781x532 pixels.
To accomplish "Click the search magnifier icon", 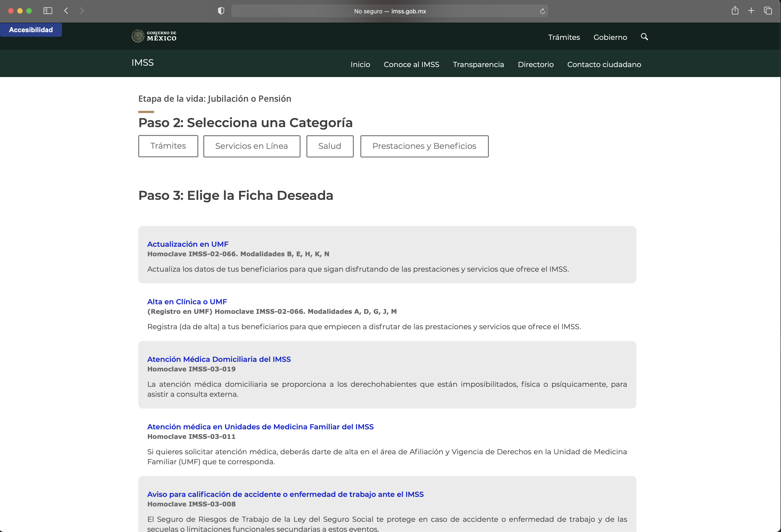I will click(x=644, y=37).
